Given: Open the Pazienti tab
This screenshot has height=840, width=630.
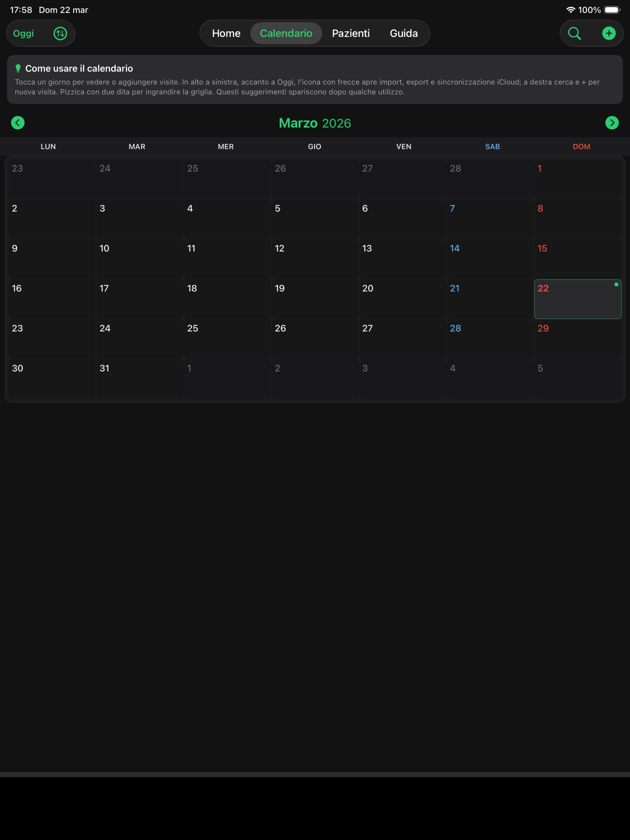Looking at the screenshot, I should tap(351, 33).
